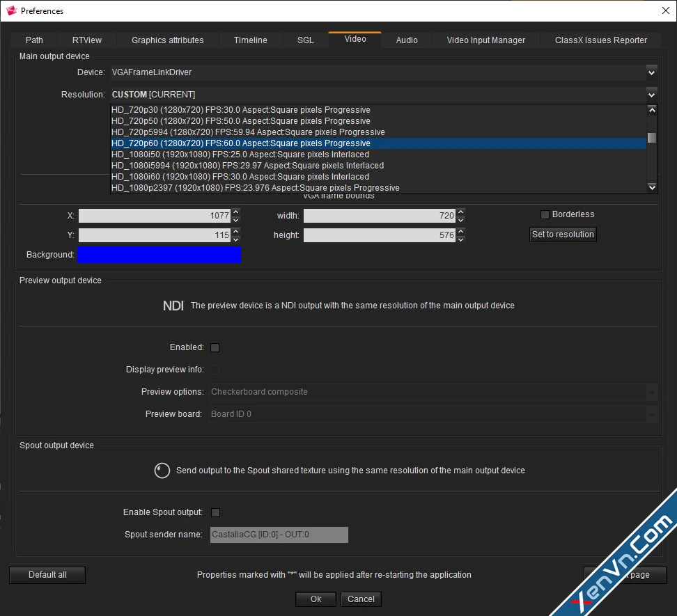The height and width of the screenshot is (616, 677).
Task: Choose HD_720p50 resolution option
Action: tap(379, 121)
